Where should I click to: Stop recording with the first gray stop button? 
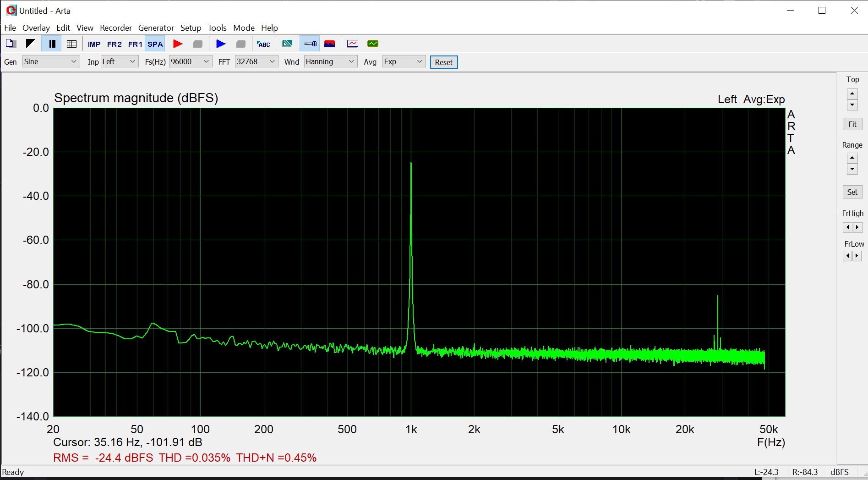pyautogui.click(x=198, y=44)
